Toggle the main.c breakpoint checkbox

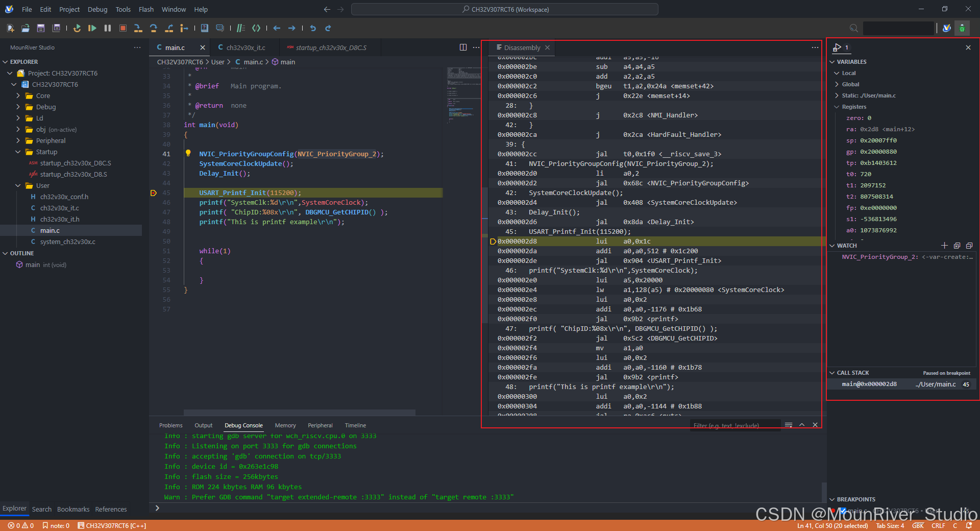tap(843, 511)
